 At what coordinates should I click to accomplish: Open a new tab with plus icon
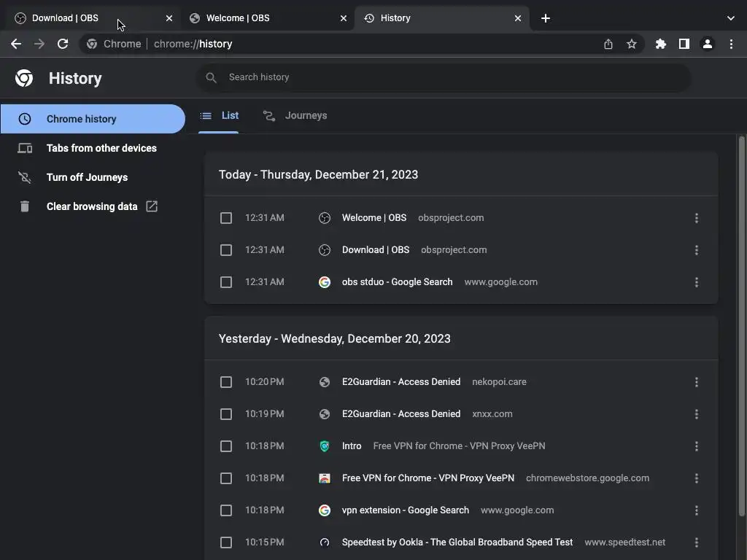tap(546, 18)
